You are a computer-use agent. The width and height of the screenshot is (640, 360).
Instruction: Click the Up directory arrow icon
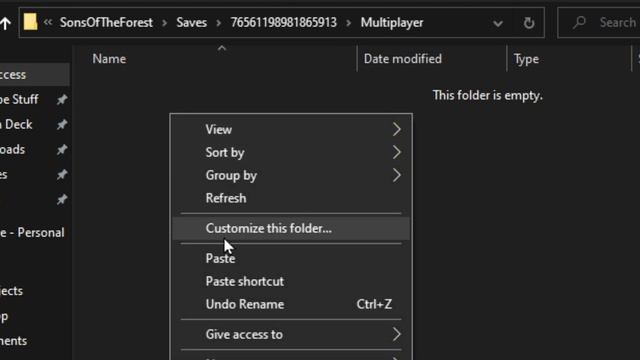point(5,23)
